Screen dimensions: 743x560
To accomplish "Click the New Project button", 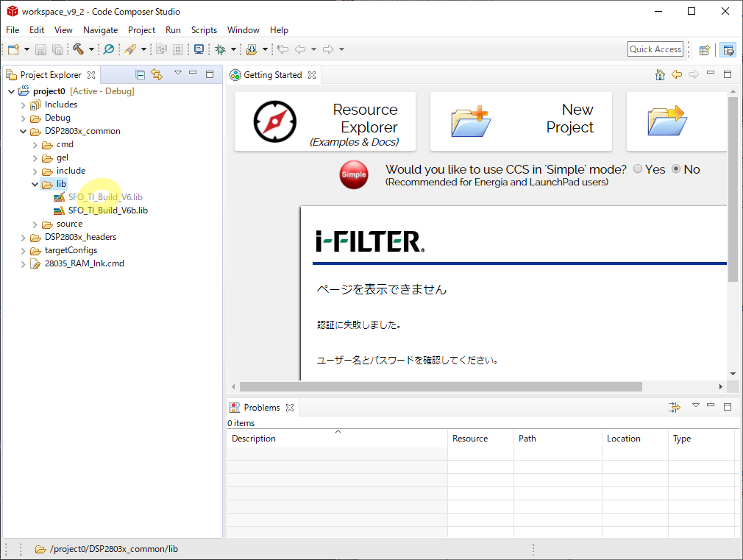I will coord(521,121).
